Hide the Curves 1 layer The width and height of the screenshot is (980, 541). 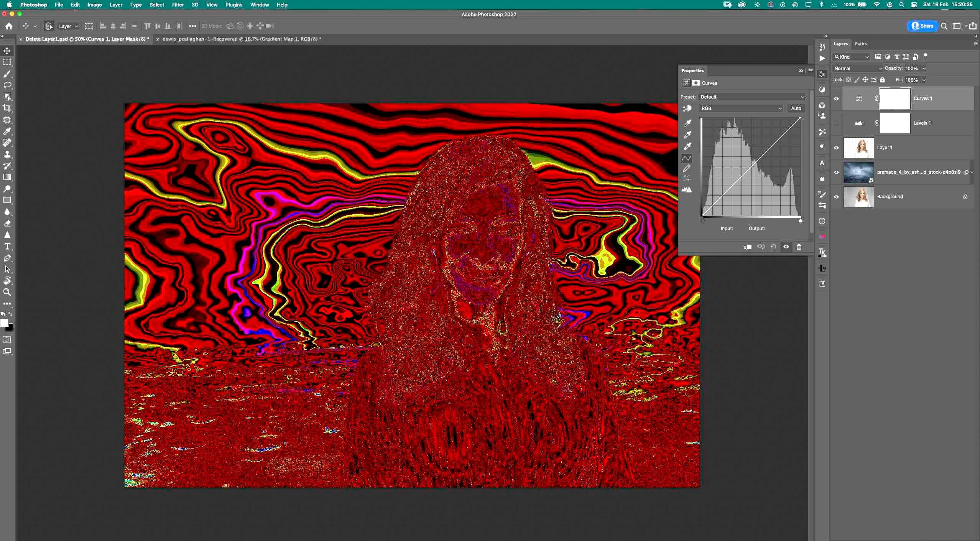(837, 99)
